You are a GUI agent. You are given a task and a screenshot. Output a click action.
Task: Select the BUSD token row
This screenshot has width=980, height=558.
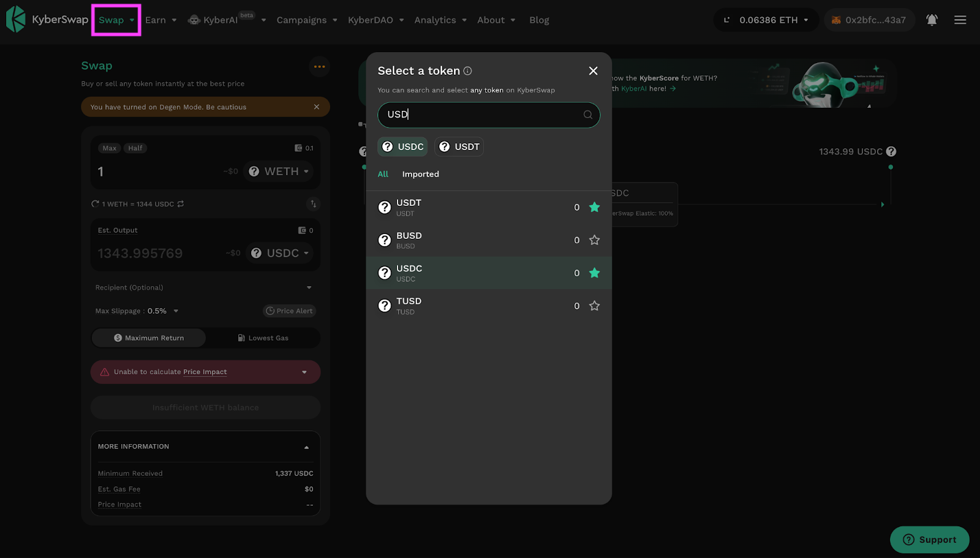[x=488, y=240]
